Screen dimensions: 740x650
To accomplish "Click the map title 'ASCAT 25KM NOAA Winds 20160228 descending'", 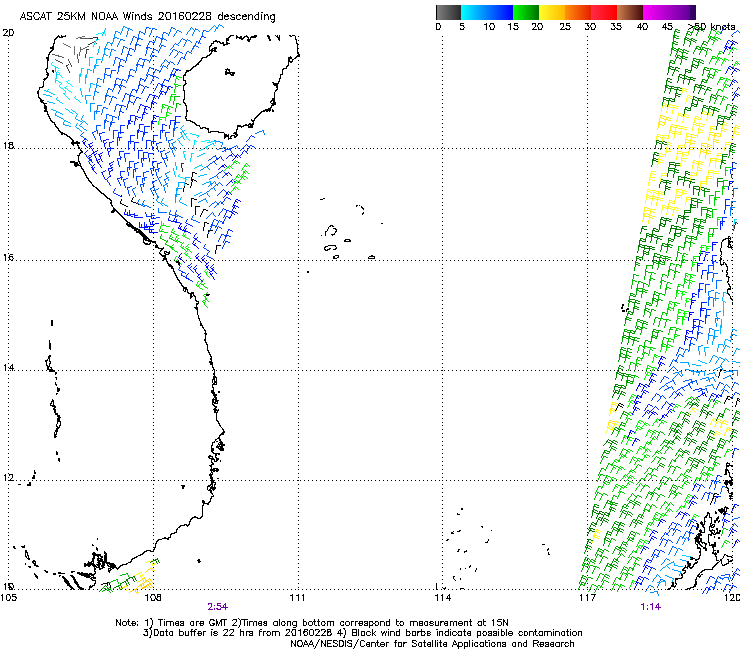I will click(147, 16).
